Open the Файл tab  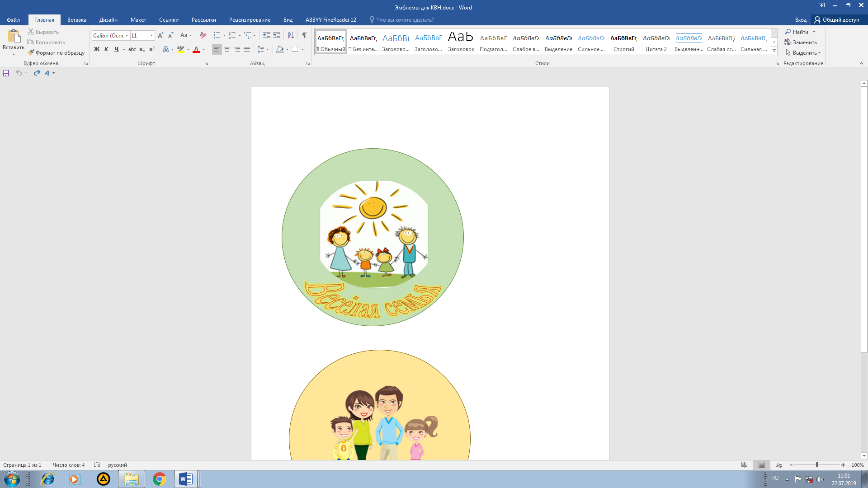[x=13, y=20]
